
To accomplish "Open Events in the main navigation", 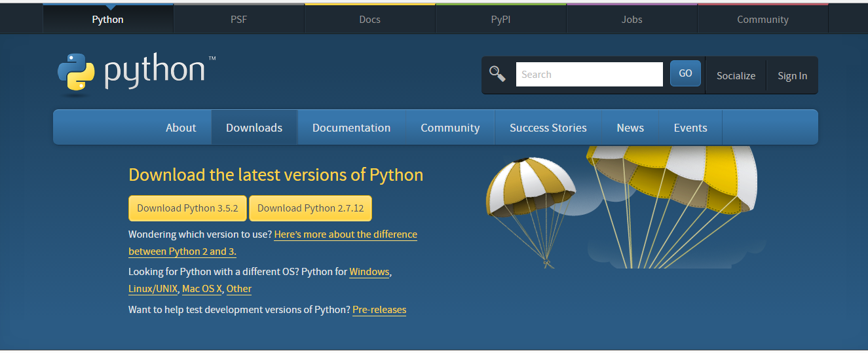I will pyautogui.click(x=690, y=128).
